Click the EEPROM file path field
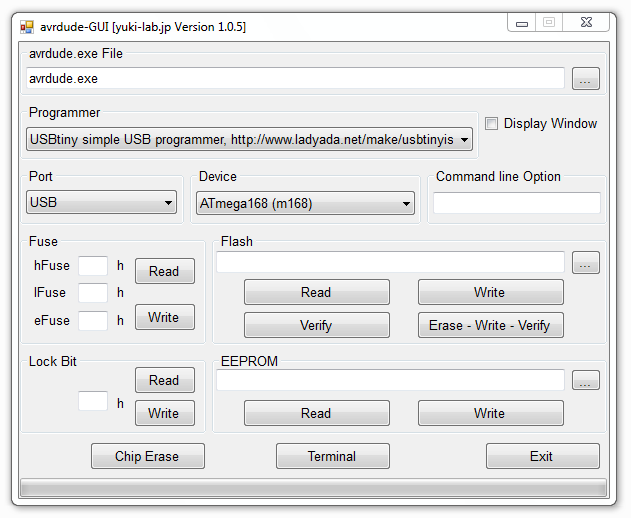 [x=390, y=380]
